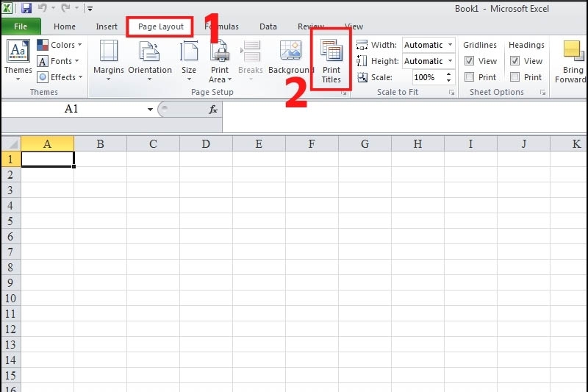Open the Width Automatic dropdown
The width and height of the screenshot is (588, 392).
pyautogui.click(x=451, y=45)
